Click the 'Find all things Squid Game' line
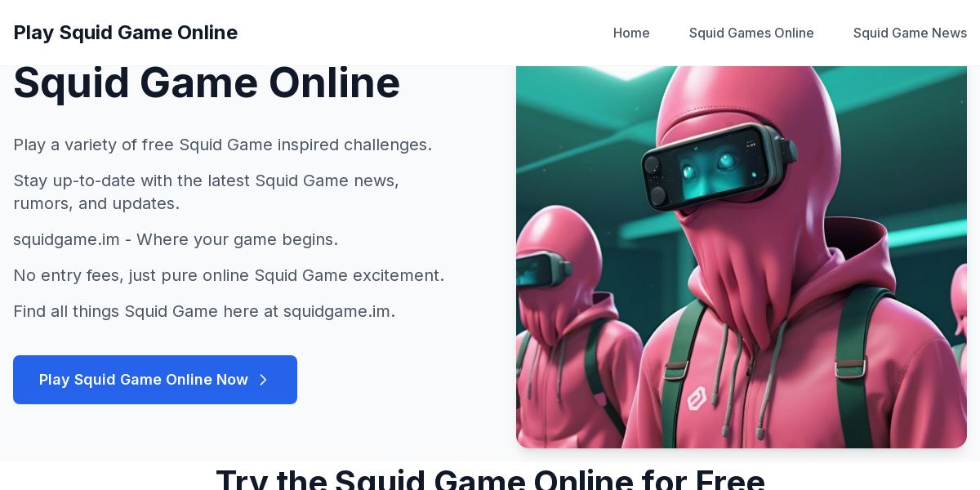This screenshot has width=980, height=490. [x=204, y=311]
